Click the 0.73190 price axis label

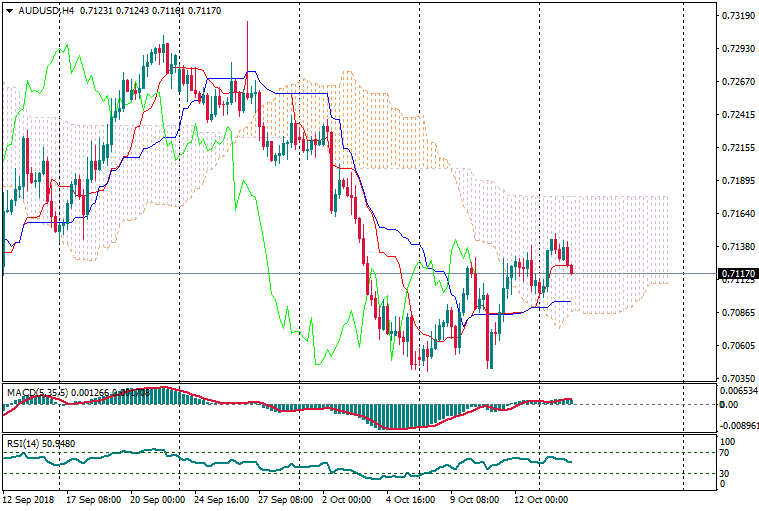738,16
